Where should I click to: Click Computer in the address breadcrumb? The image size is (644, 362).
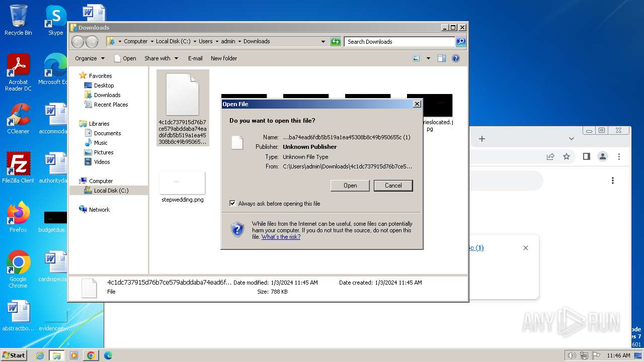tap(136, 41)
